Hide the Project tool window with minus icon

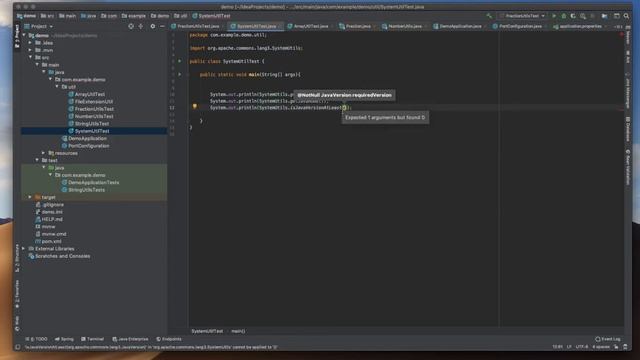click(x=162, y=26)
